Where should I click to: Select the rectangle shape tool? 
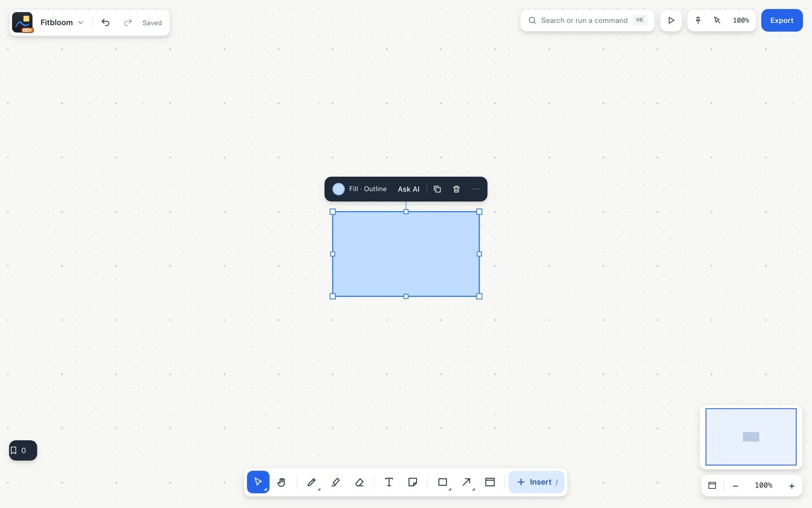[x=443, y=482]
